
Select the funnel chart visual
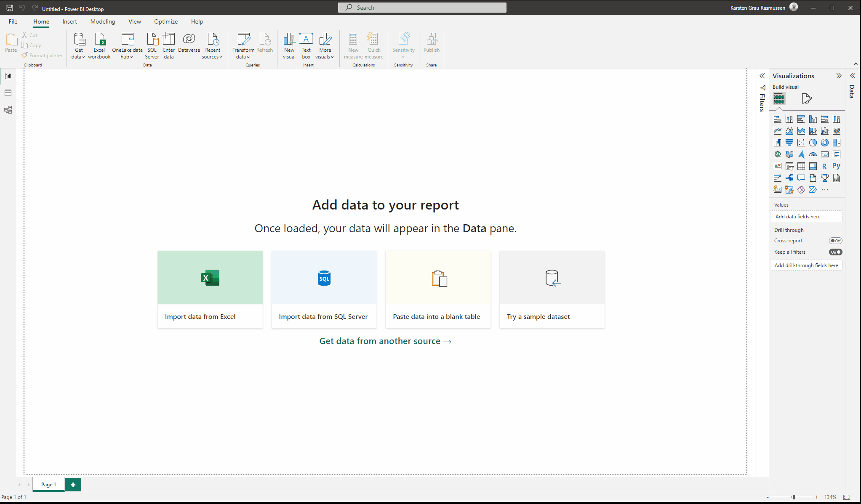789,143
